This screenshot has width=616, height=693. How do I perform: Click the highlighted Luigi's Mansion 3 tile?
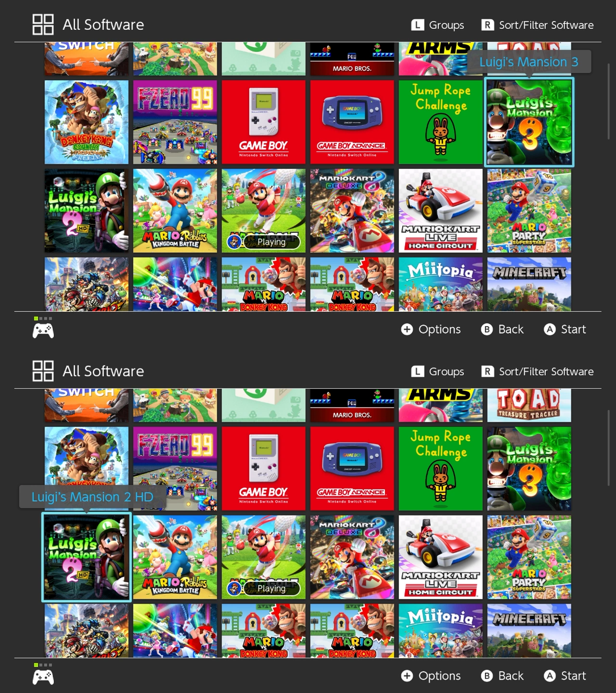[x=529, y=122]
